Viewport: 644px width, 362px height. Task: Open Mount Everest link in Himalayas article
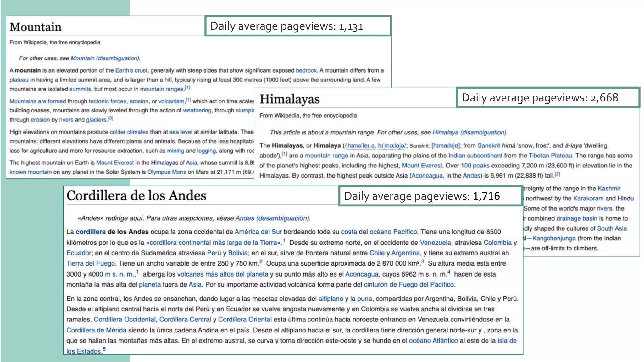(x=422, y=166)
